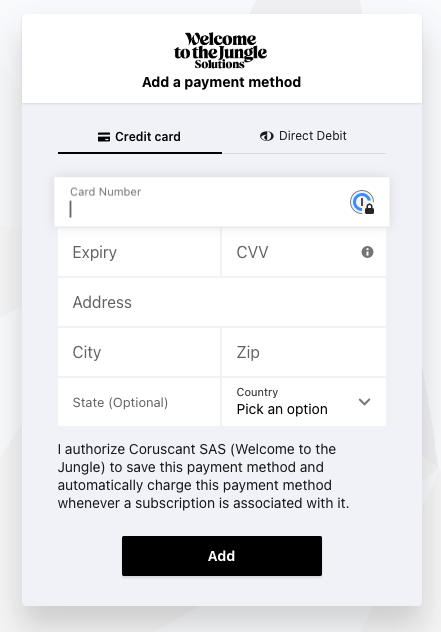This screenshot has height=632, width=441.
Task: Click into the Expiry field
Action: point(139,252)
